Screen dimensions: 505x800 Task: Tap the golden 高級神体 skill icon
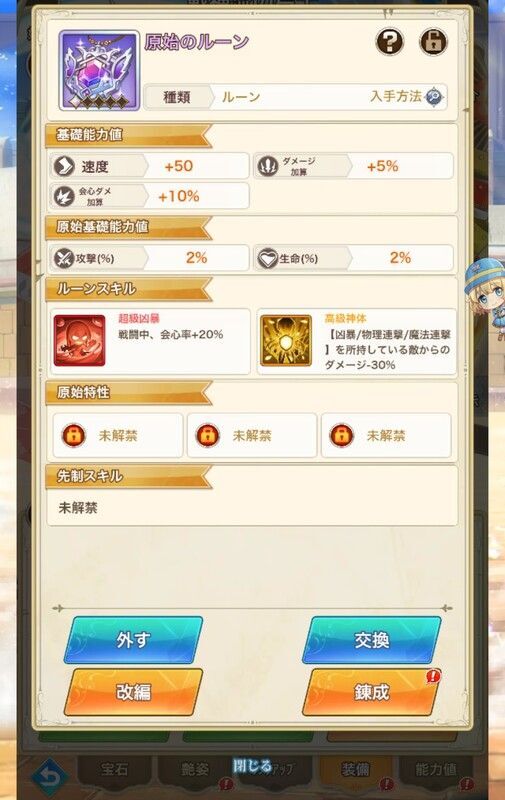point(286,340)
